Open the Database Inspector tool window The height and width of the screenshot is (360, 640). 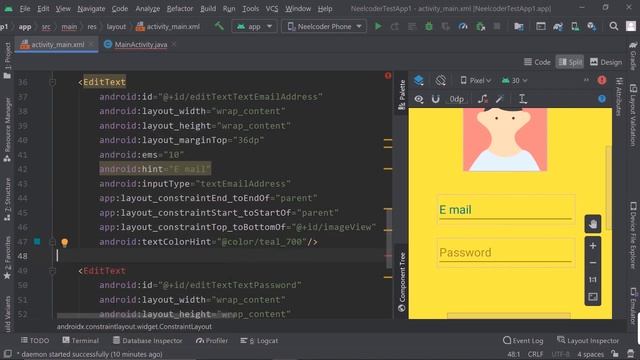147,340
